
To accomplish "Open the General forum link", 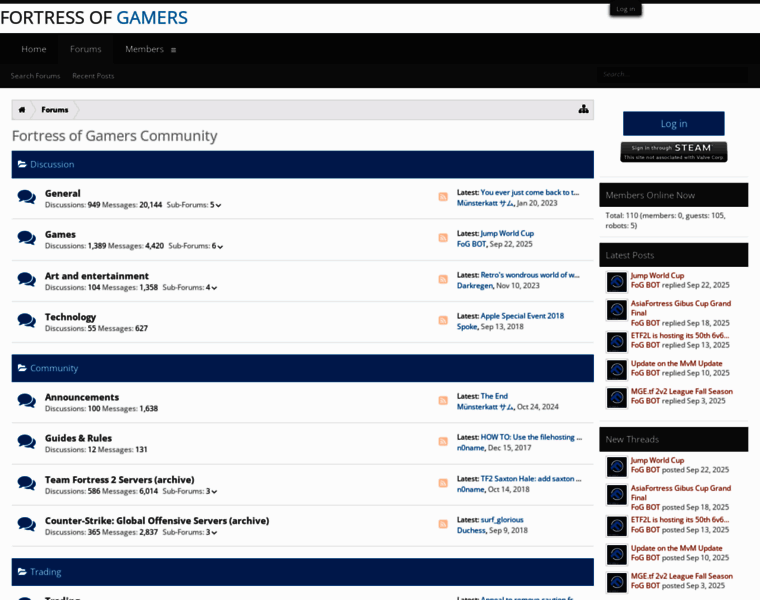I will pos(63,193).
